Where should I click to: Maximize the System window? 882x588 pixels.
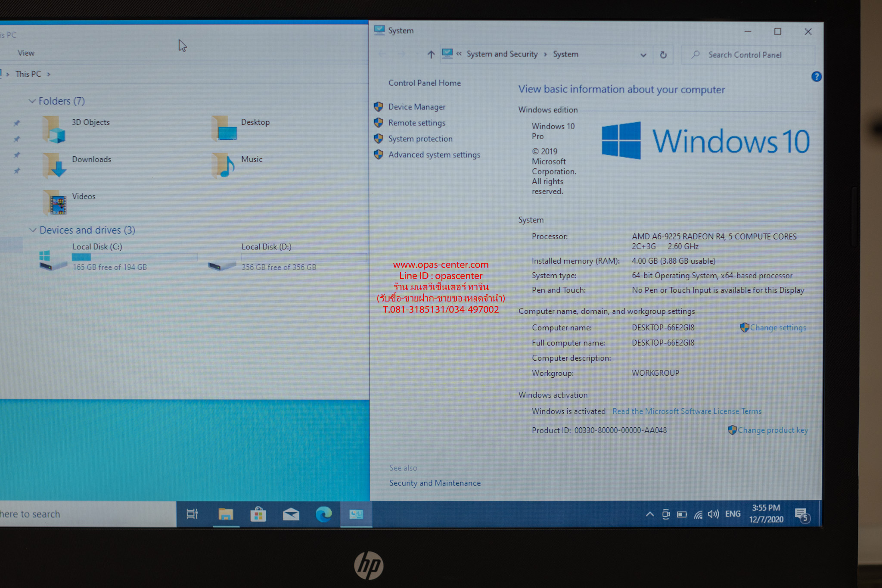777,31
